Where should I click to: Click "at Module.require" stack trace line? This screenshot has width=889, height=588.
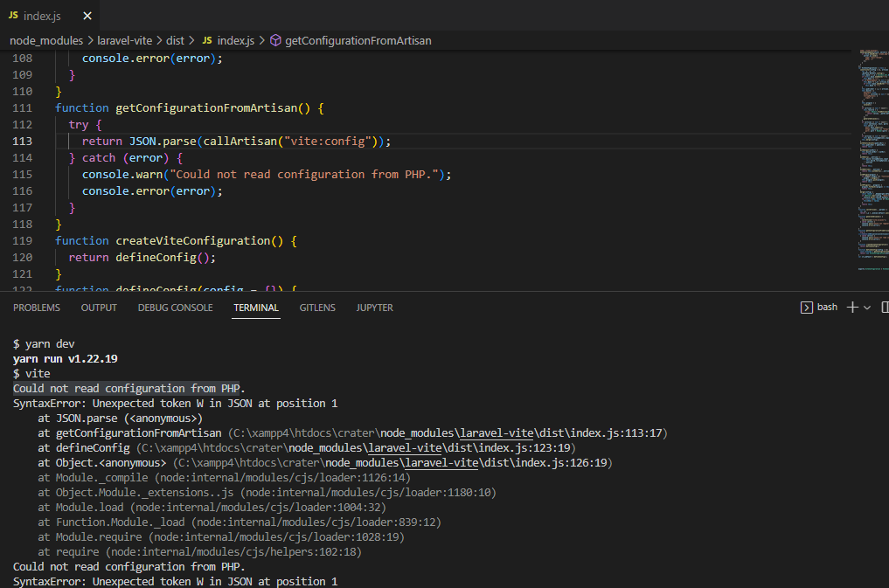(221, 536)
